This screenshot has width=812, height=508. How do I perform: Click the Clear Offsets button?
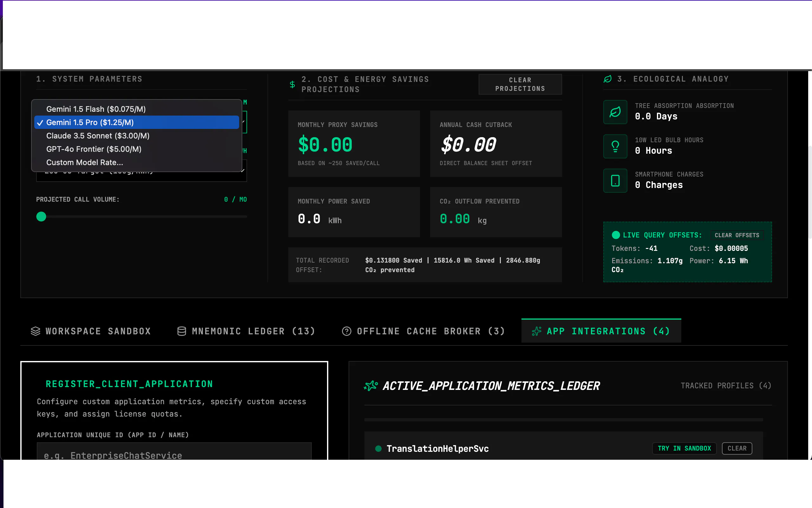737,235
